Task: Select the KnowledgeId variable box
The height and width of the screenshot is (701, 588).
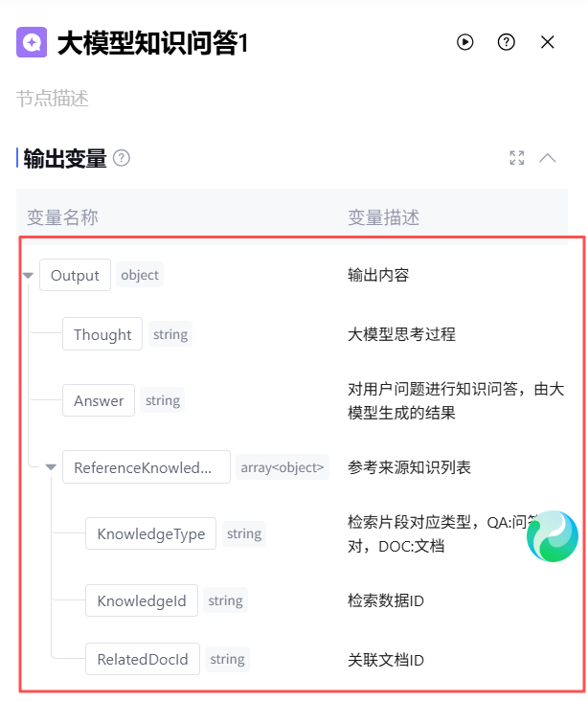Action: point(142,600)
